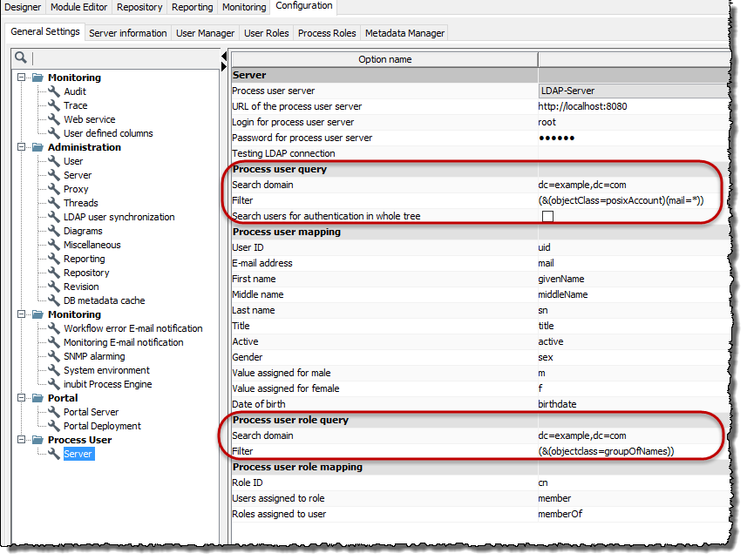Collapse the Portal tree node
747x560 pixels.
click(x=21, y=398)
